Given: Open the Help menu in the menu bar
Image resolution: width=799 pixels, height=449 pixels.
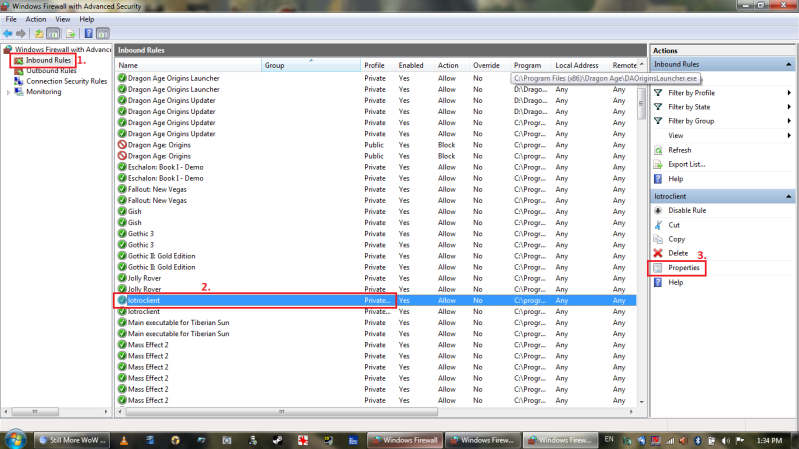Looking at the screenshot, I should [x=87, y=19].
